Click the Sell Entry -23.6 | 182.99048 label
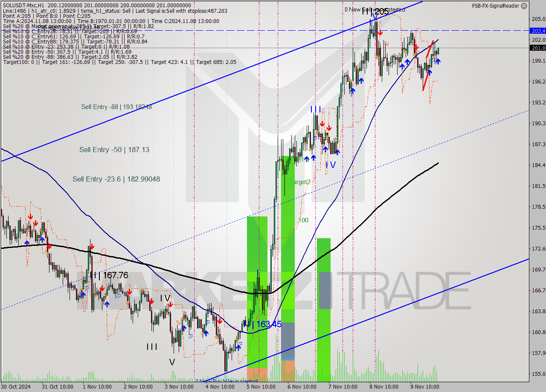The image size is (546, 392). (116, 179)
